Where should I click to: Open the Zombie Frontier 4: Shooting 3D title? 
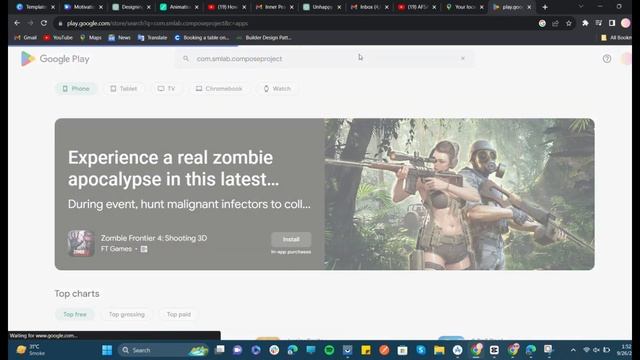[154, 238]
